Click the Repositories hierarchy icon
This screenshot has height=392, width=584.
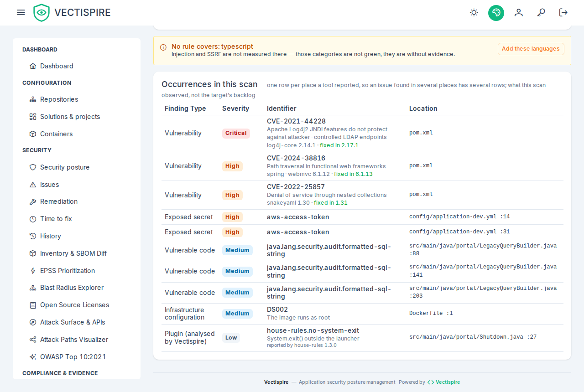point(33,99)
